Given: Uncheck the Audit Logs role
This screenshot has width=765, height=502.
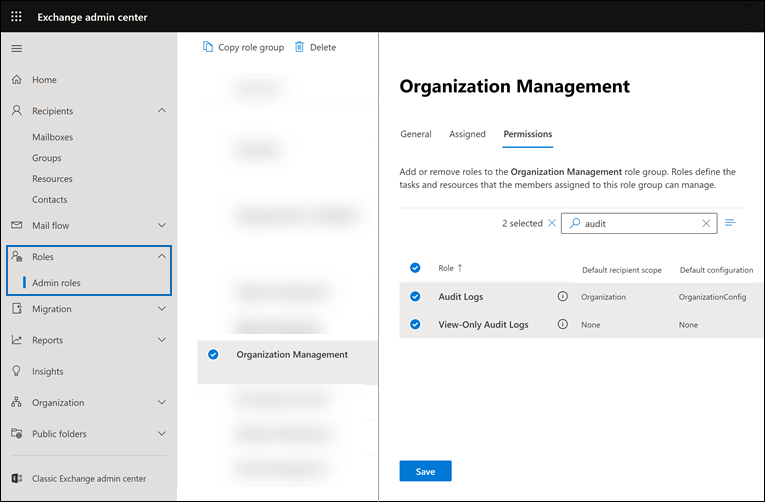Looking at the screenshot, I should 415,296.
